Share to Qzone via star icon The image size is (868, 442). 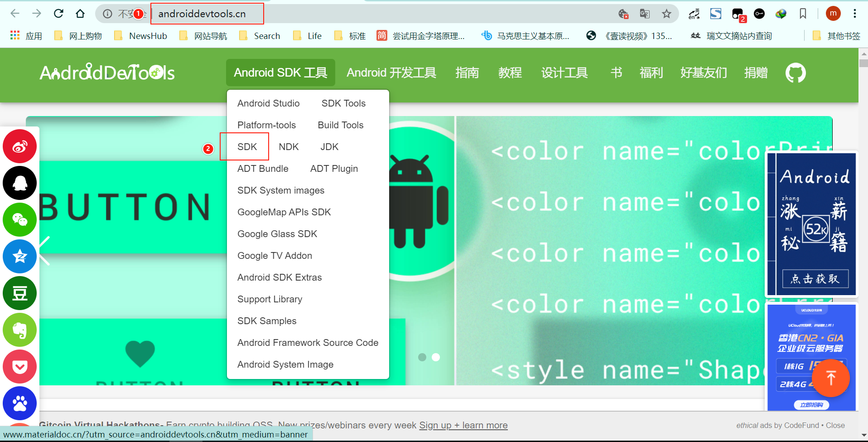[19, 256]
